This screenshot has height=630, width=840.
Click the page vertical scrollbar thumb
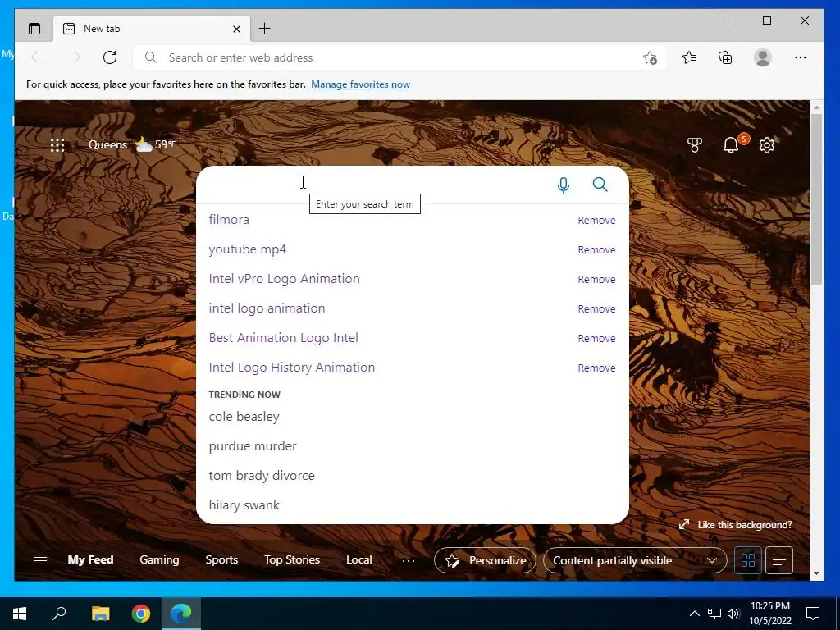tap(816, 199)
